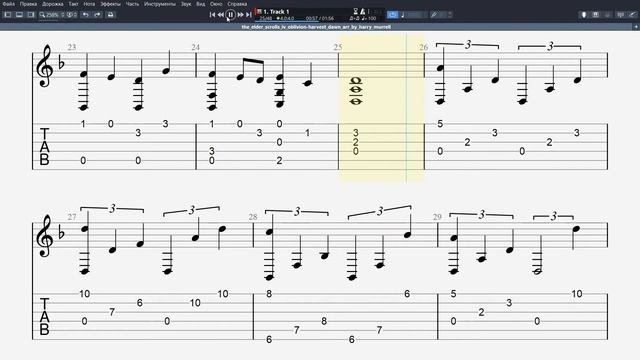Open the Инструменты menu
This screenshot has width=640, height=360.
(x=160, y=4)
